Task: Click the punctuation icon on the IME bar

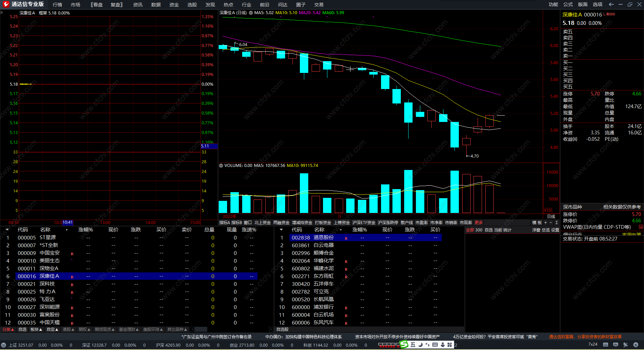Action: pyautogui.click(x=427, y=345)
